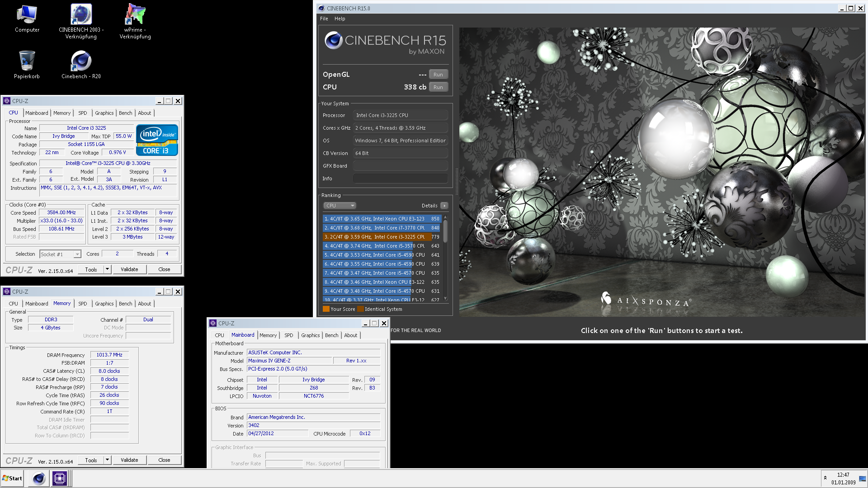This screenshot has width=868, height=488.
Task: Click Validate in Memory CPU-Z window
Action: (129, 460)
